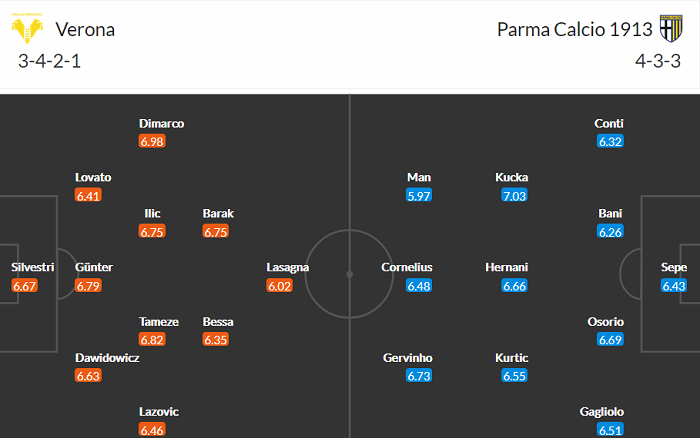Click Man's 5.97 rating badge
Viewport: 700px width, 438px height.
click(x=419, y=196)
